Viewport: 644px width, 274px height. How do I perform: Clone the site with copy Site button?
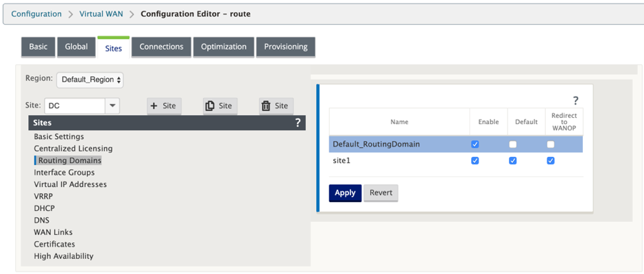(x=220, y=105)
